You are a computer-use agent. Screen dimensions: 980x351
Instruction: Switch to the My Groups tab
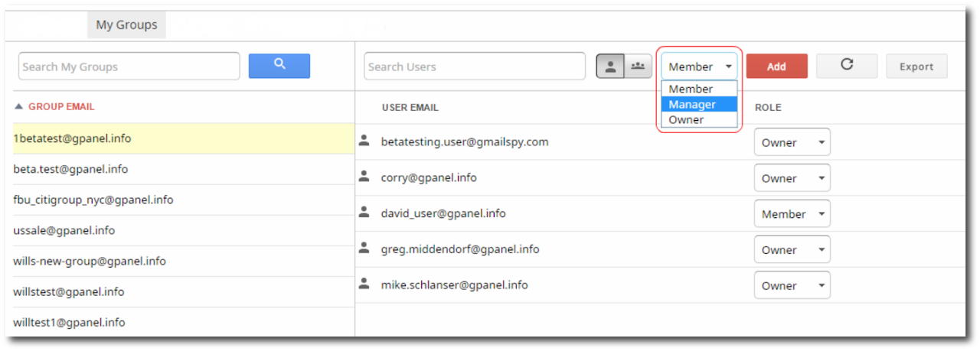click(126, 24)
